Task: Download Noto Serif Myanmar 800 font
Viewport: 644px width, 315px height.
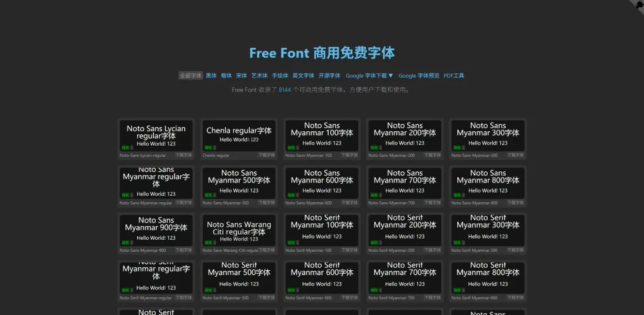Action: click(x=515, y=298)
